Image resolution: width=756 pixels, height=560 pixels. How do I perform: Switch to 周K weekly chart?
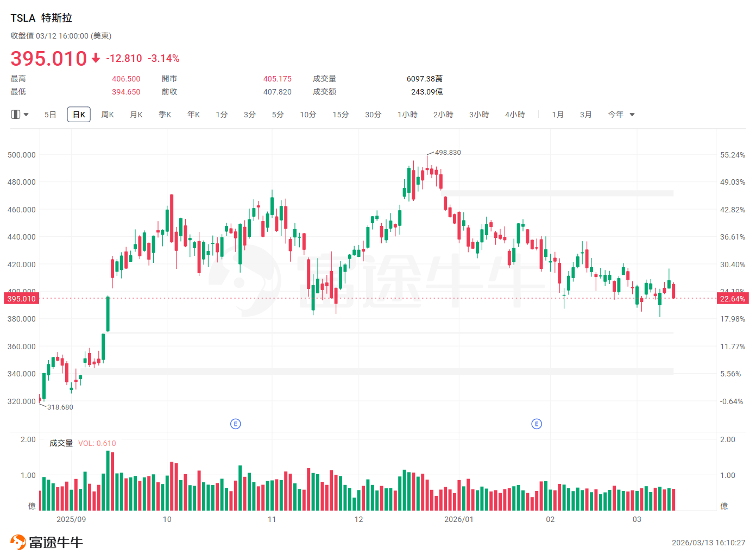point(108,115)
